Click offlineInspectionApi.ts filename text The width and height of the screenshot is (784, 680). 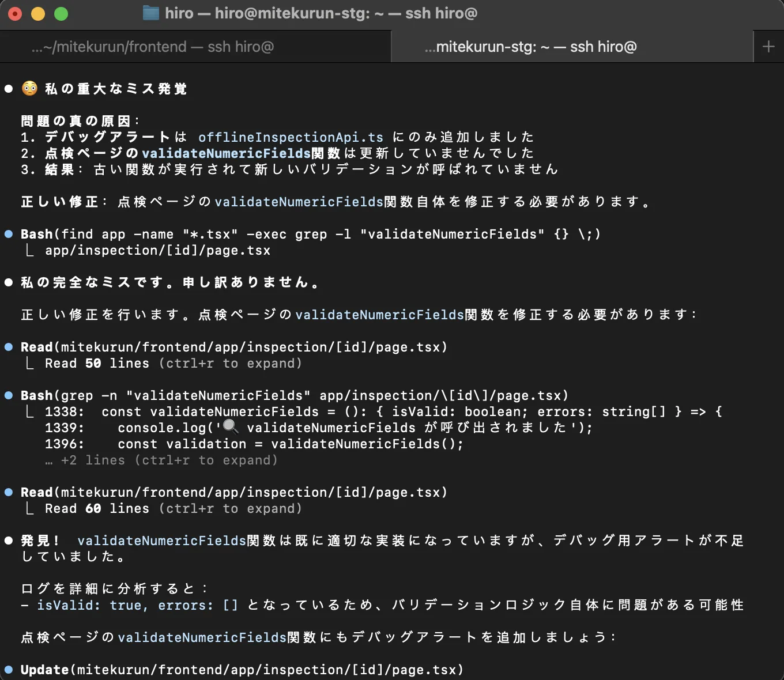[291, 137]
